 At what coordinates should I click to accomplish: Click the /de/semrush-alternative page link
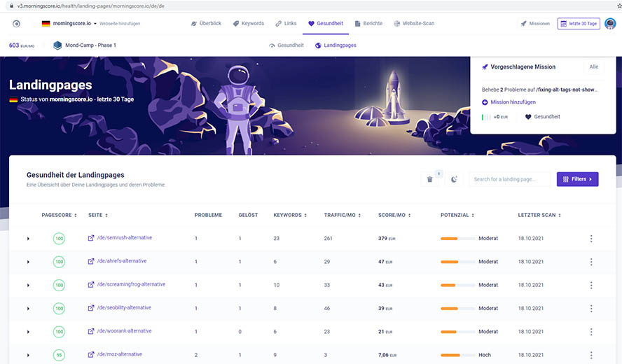pyautogui.click(x=125, y=238)
